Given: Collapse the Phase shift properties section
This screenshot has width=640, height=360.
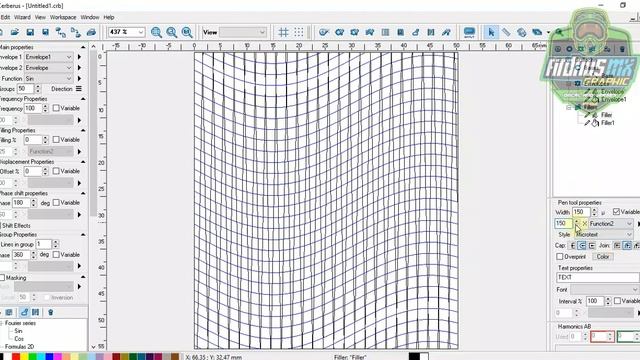Looking at the screenshot, I should (x=83, y=193).
